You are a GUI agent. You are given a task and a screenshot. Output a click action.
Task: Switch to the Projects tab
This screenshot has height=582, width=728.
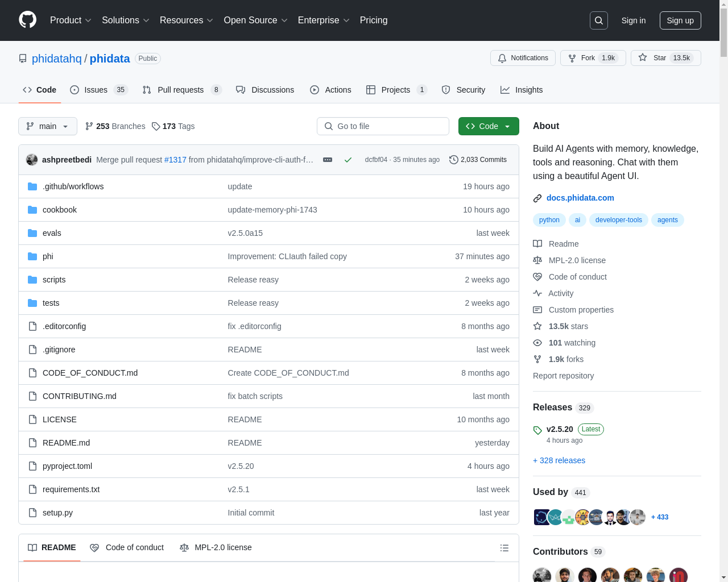(x=396, y=90)
